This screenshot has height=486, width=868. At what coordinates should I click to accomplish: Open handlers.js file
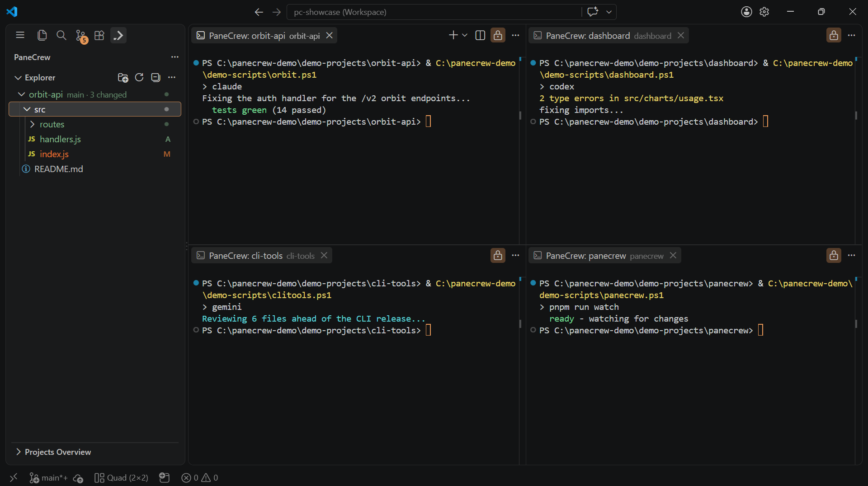click(95, 139)
